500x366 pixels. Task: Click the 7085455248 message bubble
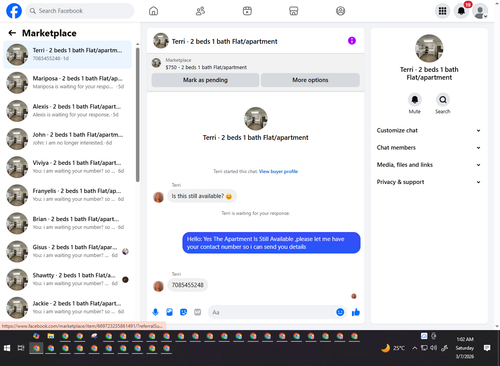coord(187,285)
